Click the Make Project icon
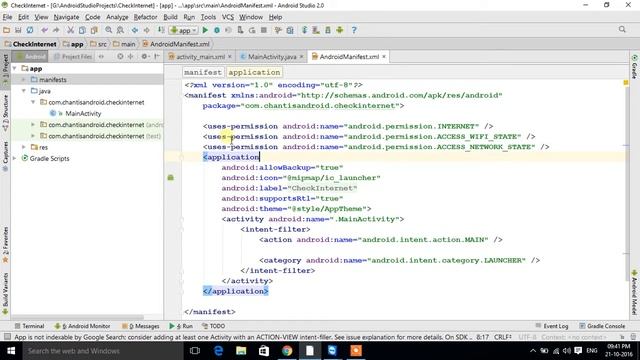The width and height of the screenshot is (640, 360). pos(161,30)
